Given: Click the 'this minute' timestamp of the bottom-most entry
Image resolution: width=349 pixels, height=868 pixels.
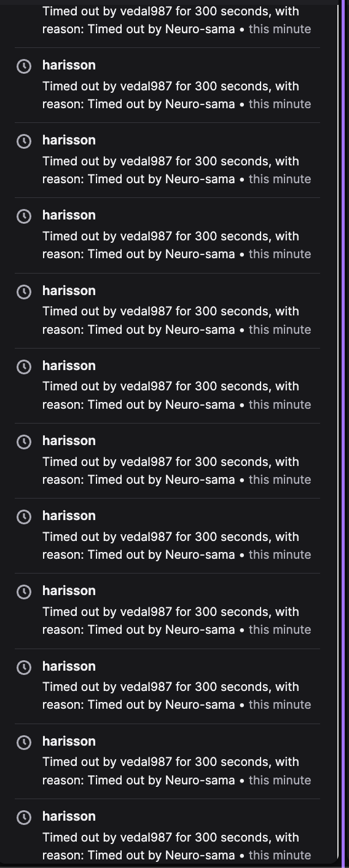Looking at the screenshot, I should tap(280, 855).
